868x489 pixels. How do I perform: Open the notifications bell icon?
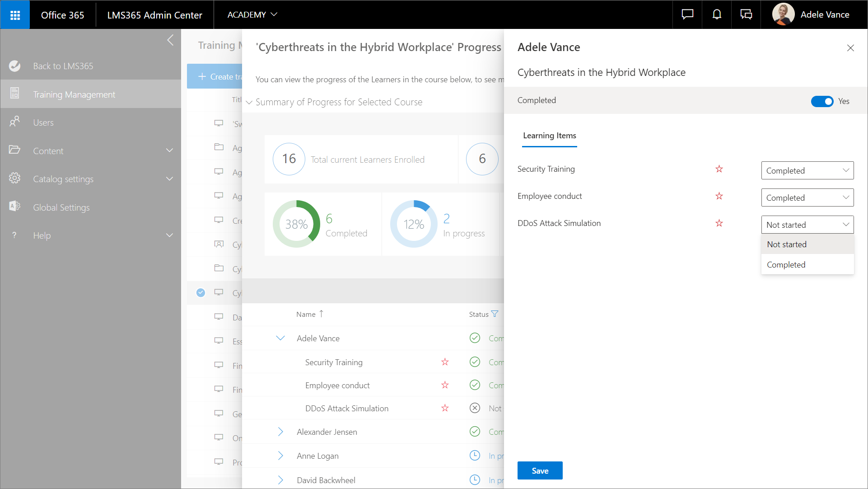tap(717, 15)
